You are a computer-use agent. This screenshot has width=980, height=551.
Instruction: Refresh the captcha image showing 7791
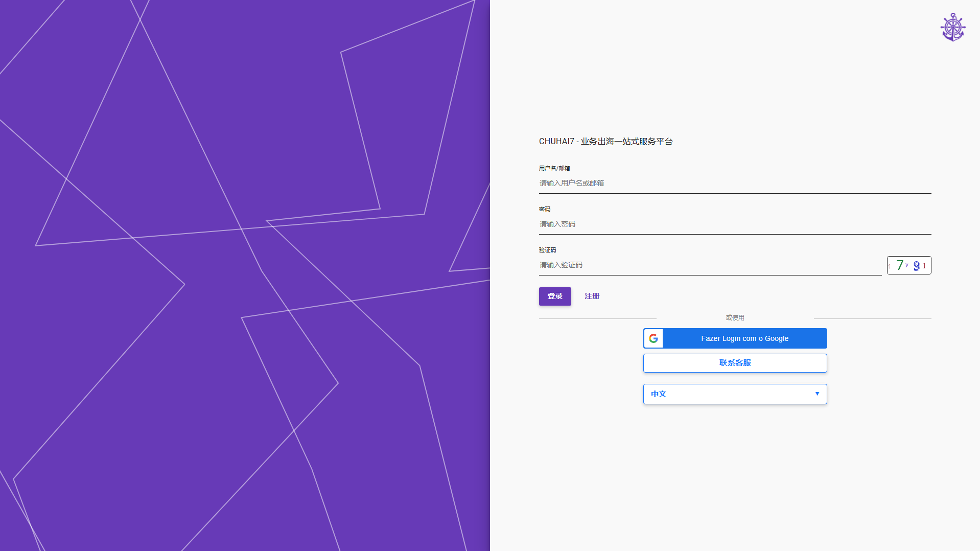tap(909, 265)
